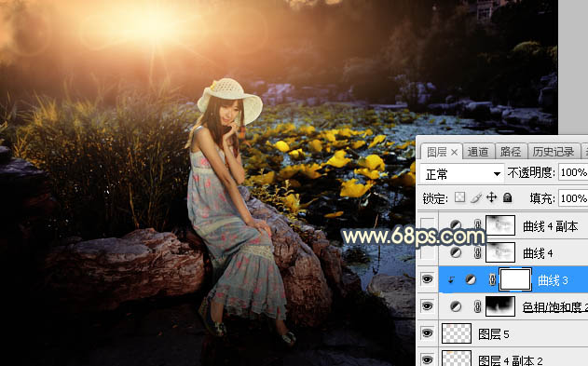Select layer name 曲线 4
The width and height of the screenshot is (588, 366).
tap(538, 253)
